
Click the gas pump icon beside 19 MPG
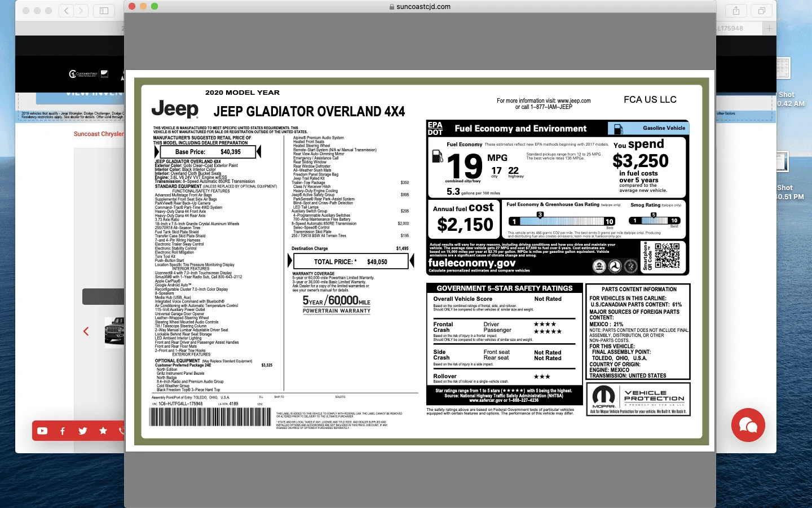click(x=437, y=156)
